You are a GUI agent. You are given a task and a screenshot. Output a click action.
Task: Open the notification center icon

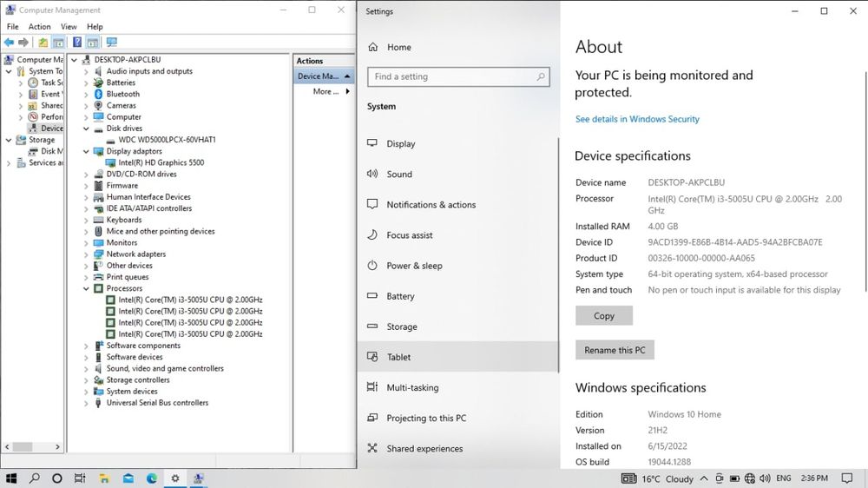(846, 478)
